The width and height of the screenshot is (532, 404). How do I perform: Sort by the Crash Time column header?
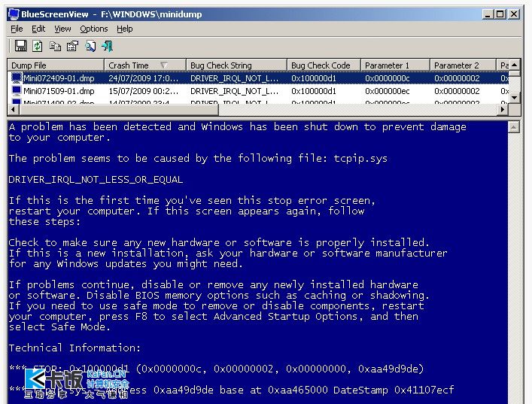point(145,65)
